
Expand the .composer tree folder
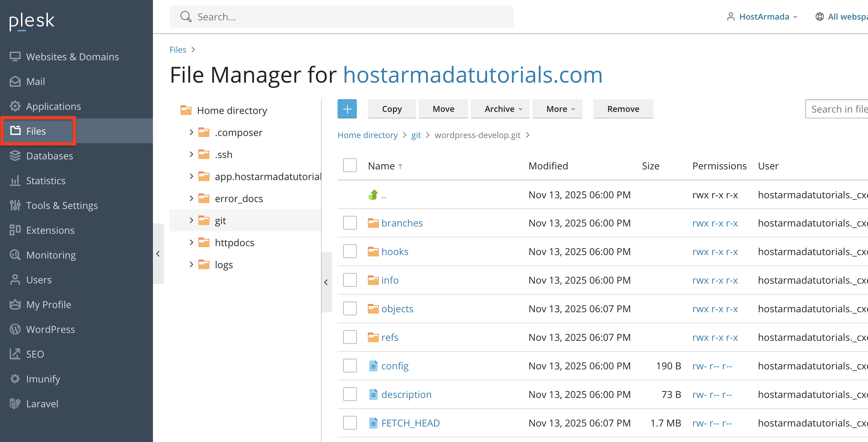pos(192,132)
